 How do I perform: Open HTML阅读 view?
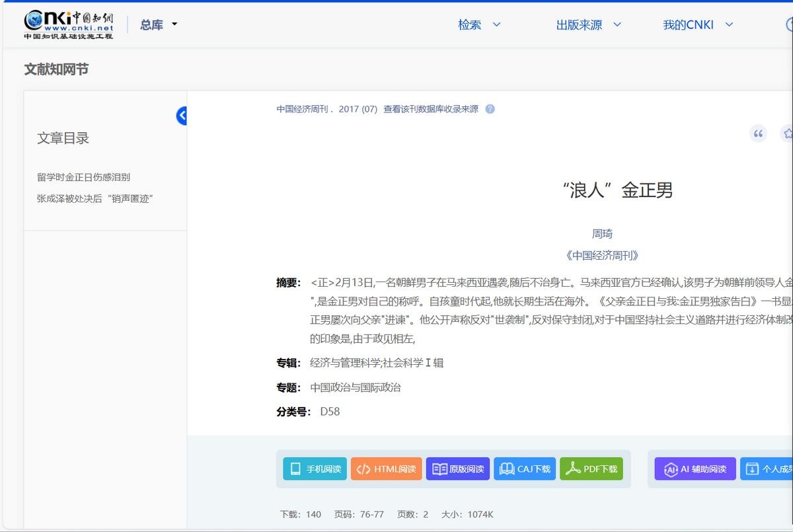click(x=386, y=469)
